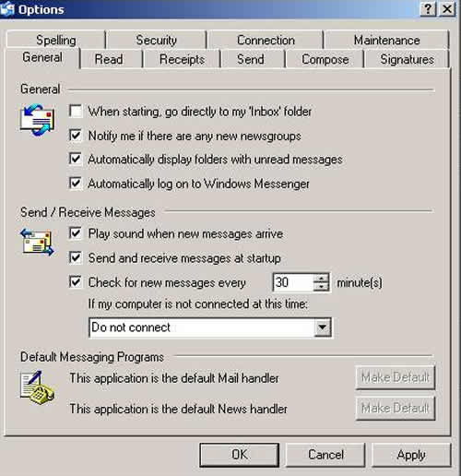
Task: Open the Do not connect dropdown
Action: (x=323, y=327)
